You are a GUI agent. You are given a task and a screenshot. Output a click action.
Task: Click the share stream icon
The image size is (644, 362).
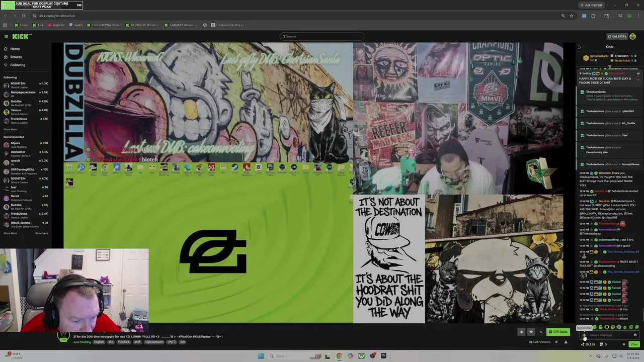pos(556,342)
